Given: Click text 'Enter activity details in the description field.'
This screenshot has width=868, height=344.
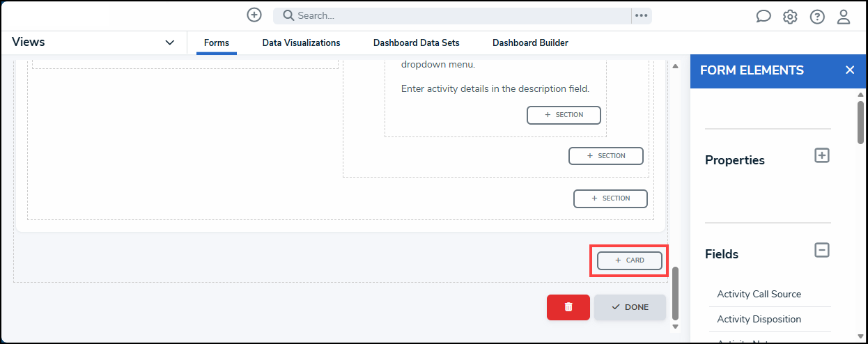Looking at the screenshot, I should [495, 88].
